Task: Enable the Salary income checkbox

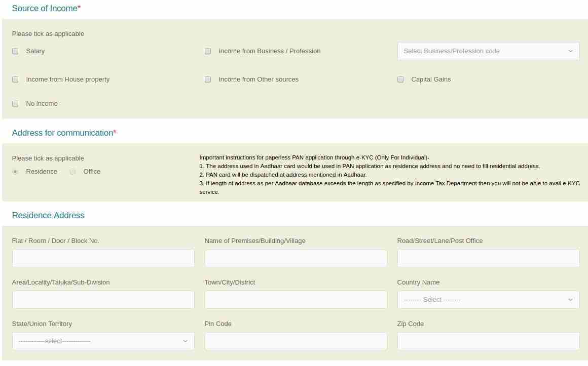Action: [15, 51]
